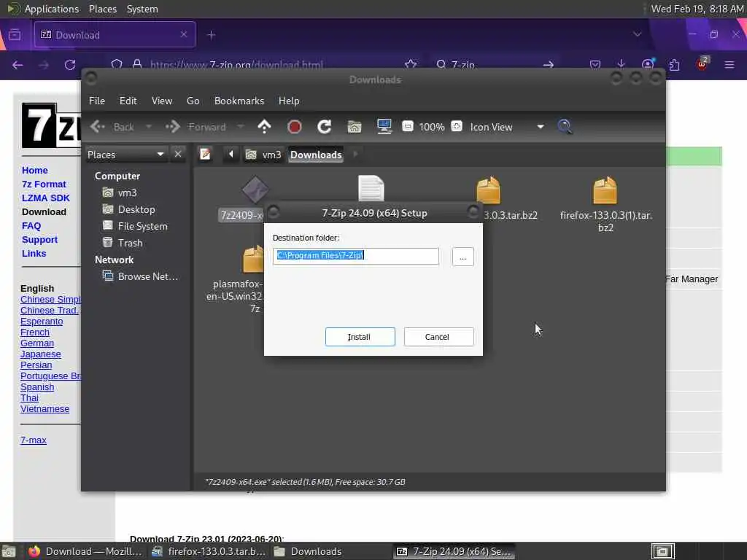Screen dimensions: 747x560
Task: Open the System menu in top panel
Action: (x=142, y=9)
